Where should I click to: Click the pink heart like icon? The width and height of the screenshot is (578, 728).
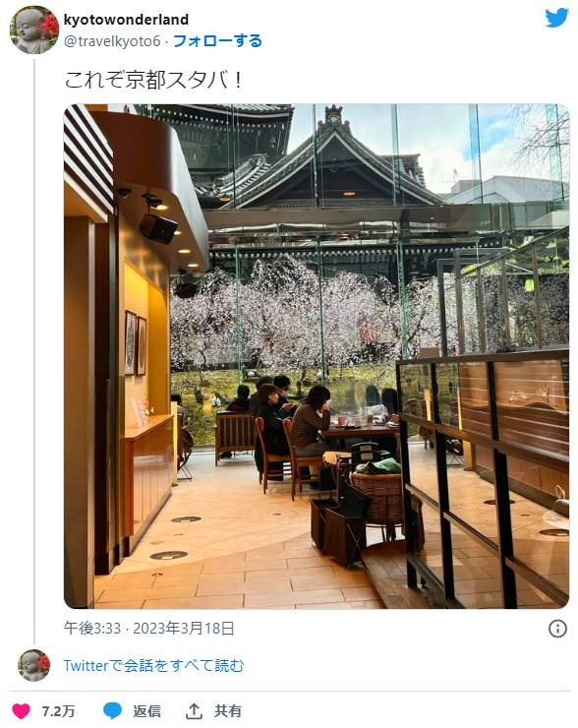pyautogui.click(x=22, y=711)
